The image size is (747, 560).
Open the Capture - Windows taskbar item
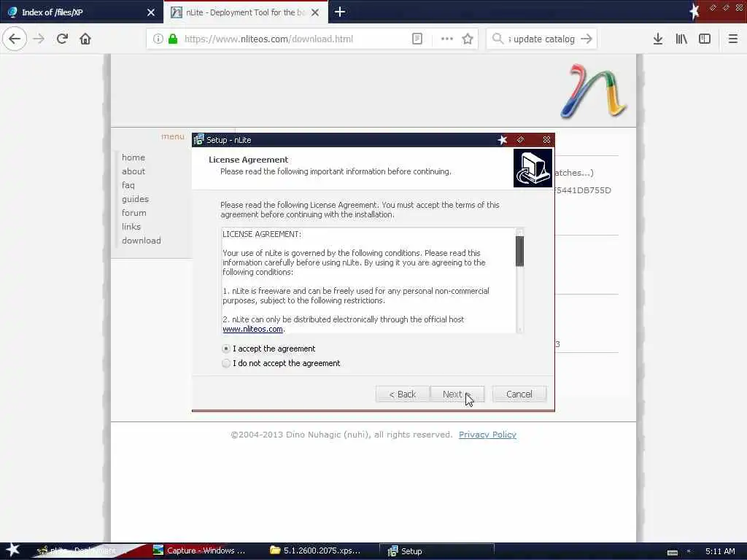point(200,551)
